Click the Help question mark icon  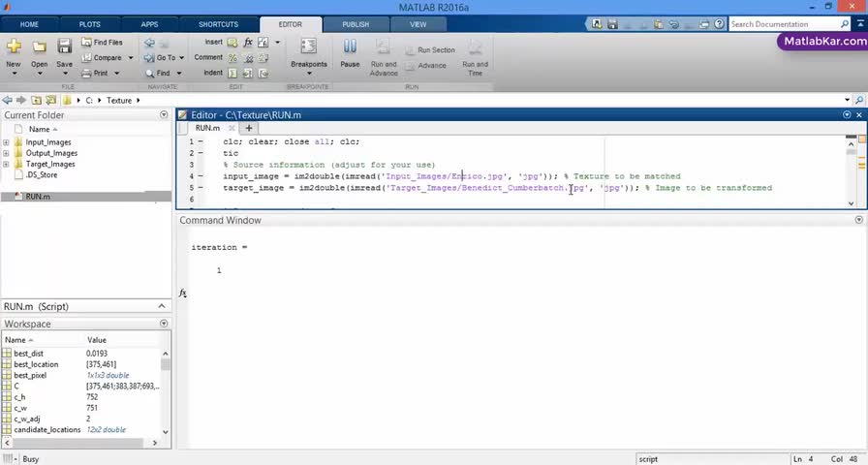[719, 24]
